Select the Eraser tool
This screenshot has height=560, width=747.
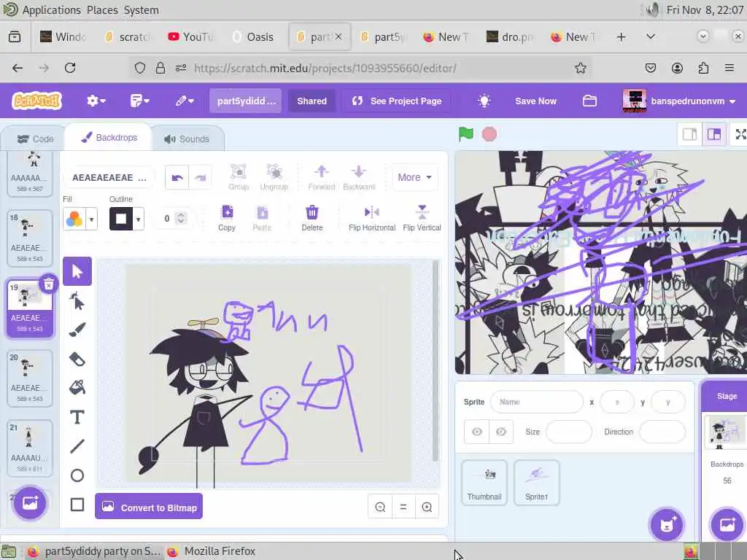[x=77, y=359]
